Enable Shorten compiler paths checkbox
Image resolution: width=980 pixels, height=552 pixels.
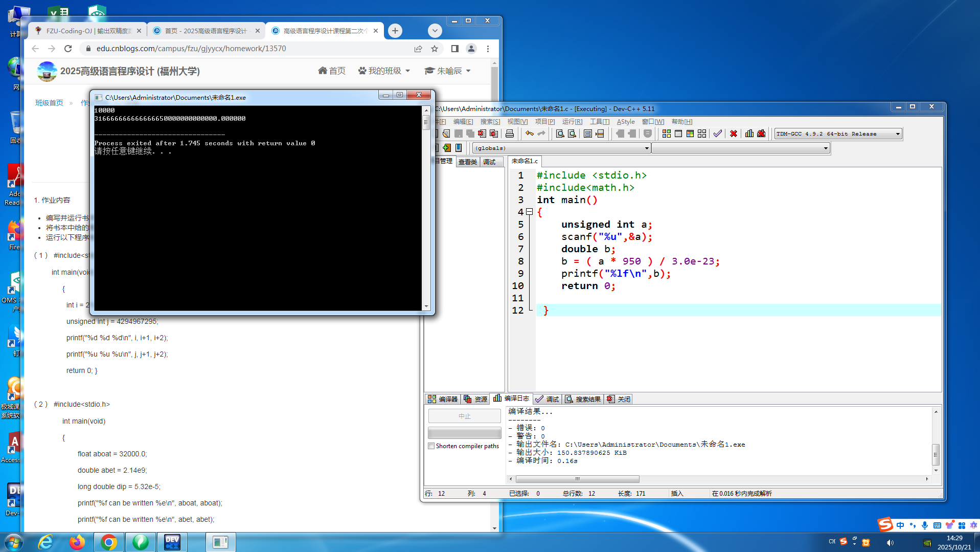tap(431, 446)
